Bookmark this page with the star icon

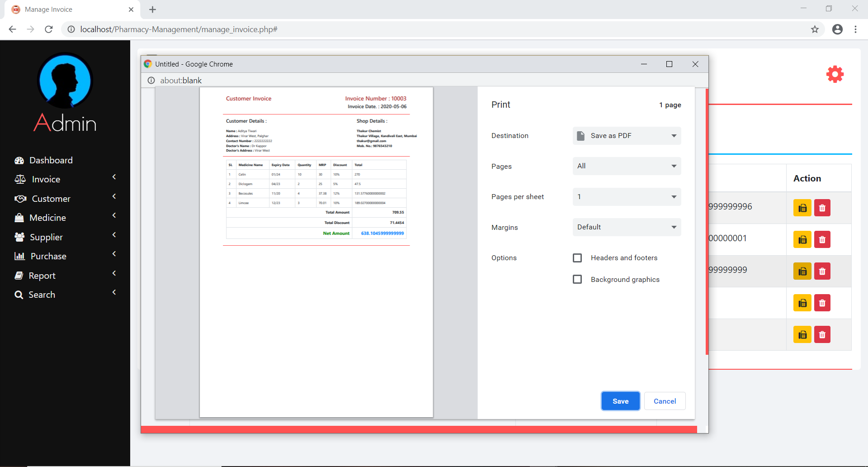click(815, 29)
